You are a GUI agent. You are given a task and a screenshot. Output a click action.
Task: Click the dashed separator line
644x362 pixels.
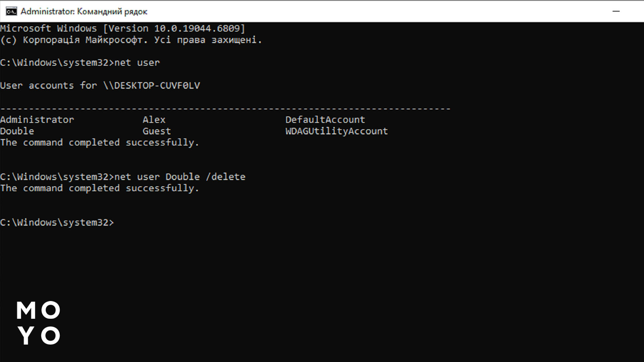[225, 109]
